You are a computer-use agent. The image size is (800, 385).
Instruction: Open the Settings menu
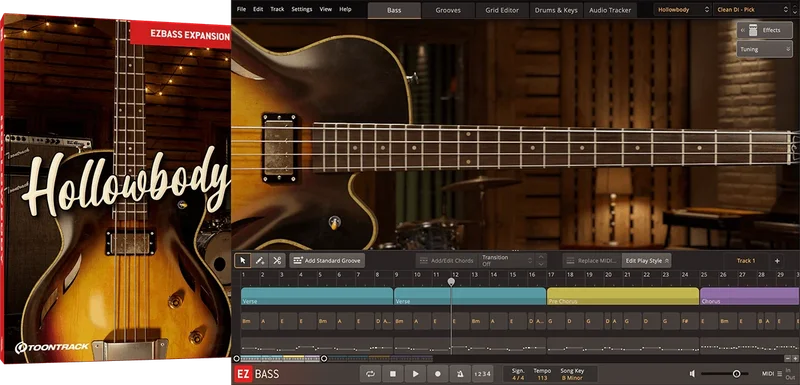coord(302,9)
